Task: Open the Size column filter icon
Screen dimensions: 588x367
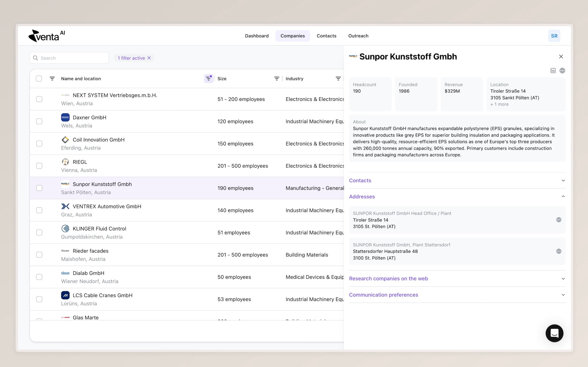Action: [277, 78]
